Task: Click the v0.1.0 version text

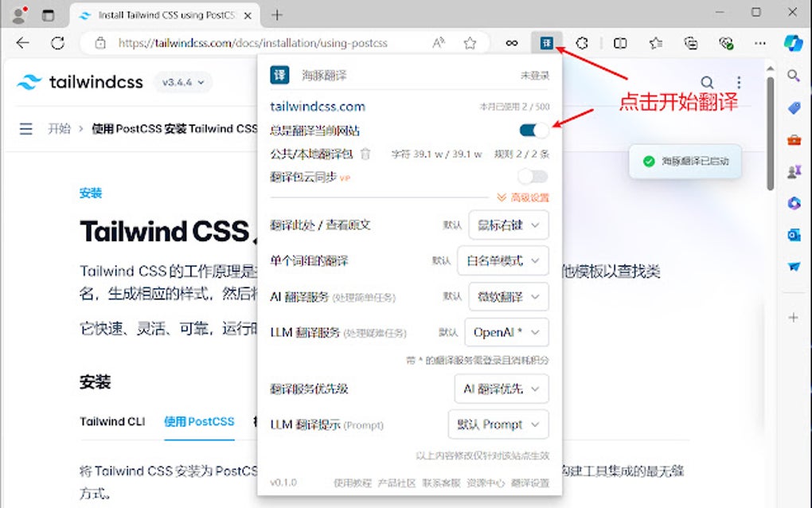Action: [283, 483]
